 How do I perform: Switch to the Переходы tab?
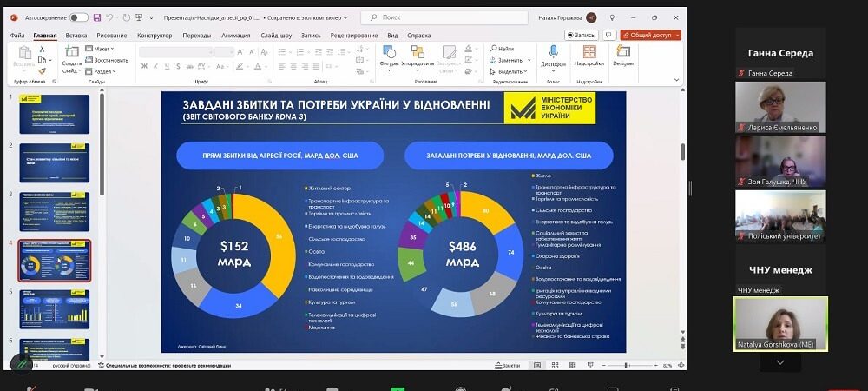(x=196, y=36)
